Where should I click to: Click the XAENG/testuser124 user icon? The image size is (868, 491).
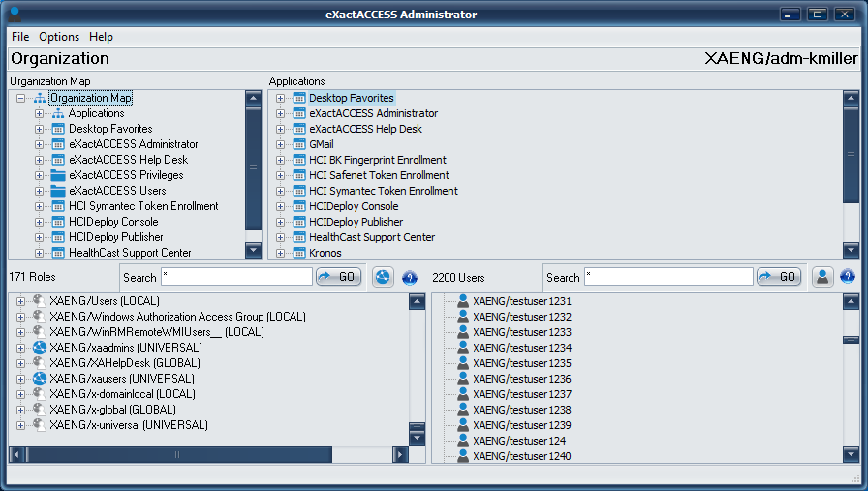pos(463,441)
